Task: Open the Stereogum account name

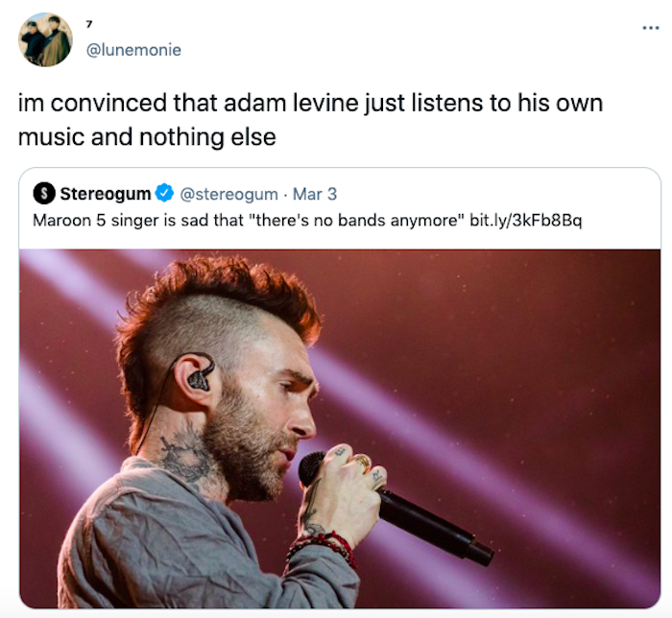Action: [106, 194]
